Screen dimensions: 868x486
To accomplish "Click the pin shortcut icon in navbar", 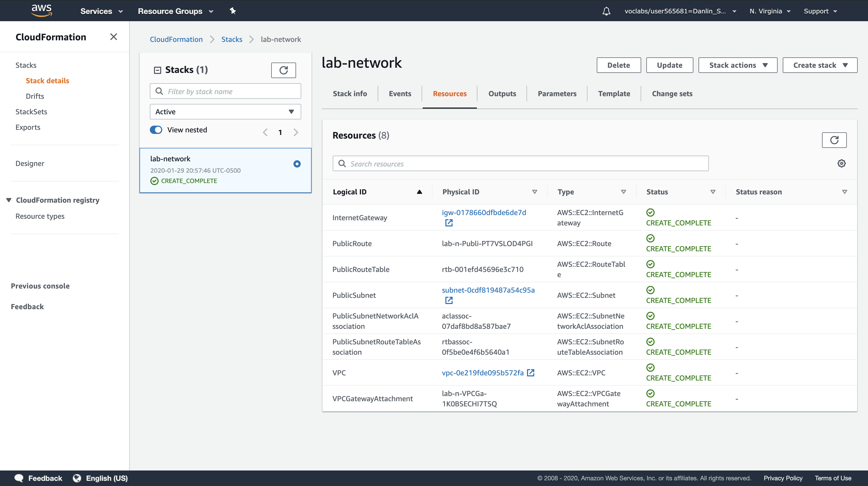I will point(233,11).
